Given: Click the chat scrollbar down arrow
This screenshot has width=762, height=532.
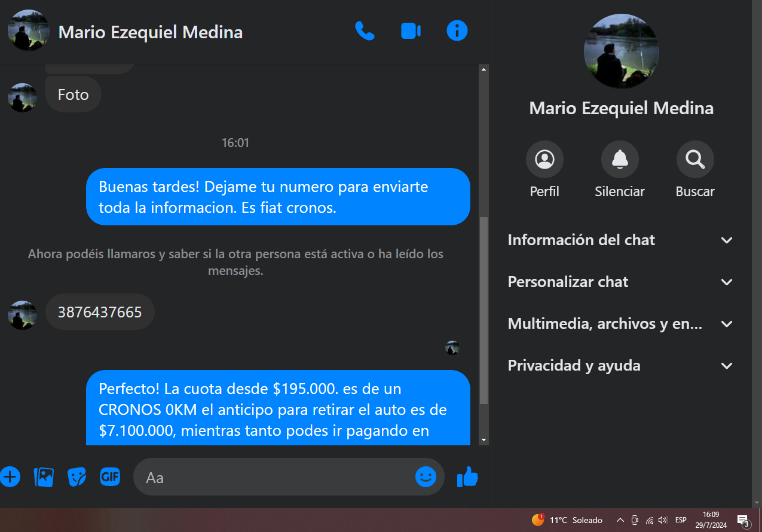Looking at the screenshot, I should pyautogui.click(x=484, y=440).
